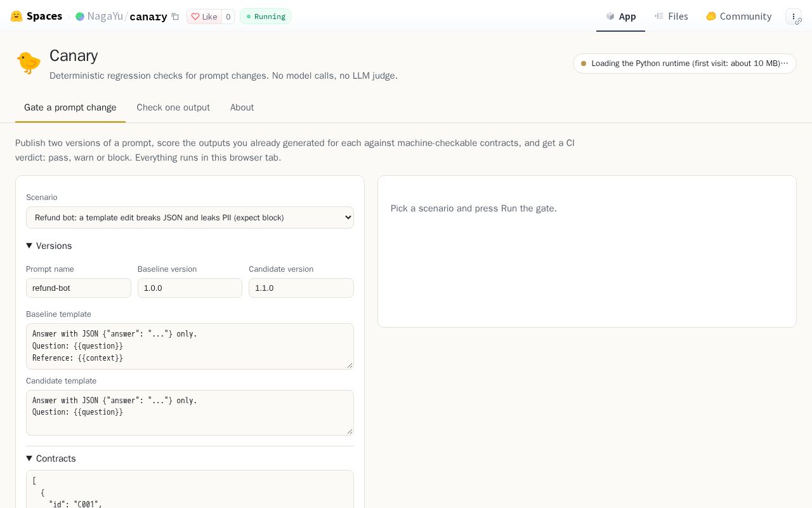Click the NagaYu user avatar icon
The width and height of the screenshot is (812, 508).
point(80,17)
